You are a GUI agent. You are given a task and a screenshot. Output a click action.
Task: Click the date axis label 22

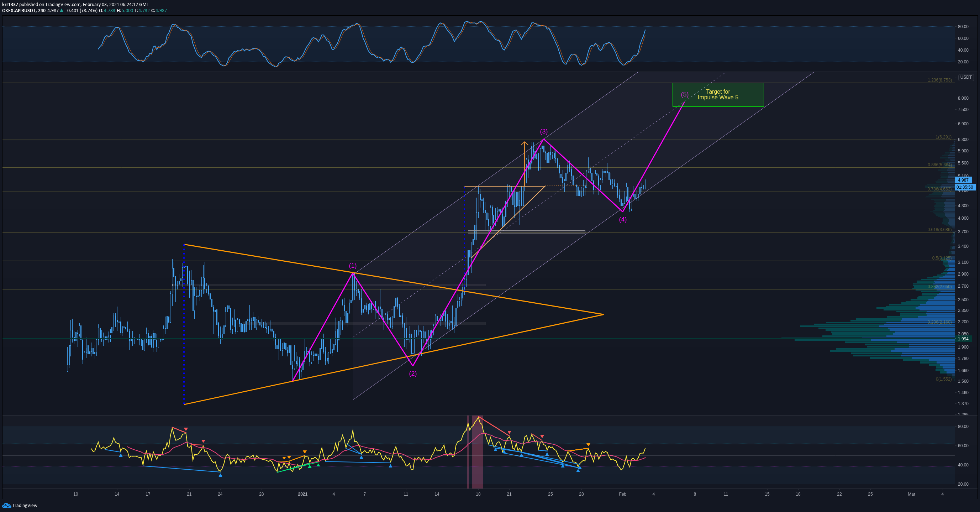[839, 494]
